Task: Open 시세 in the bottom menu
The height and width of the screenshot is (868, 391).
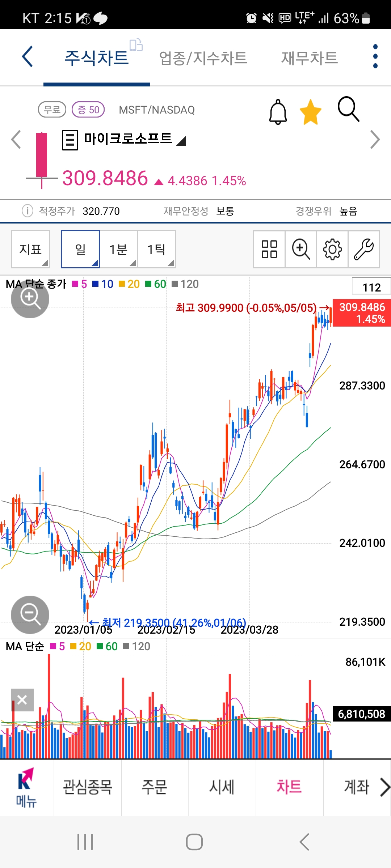Action: (222, 787)
